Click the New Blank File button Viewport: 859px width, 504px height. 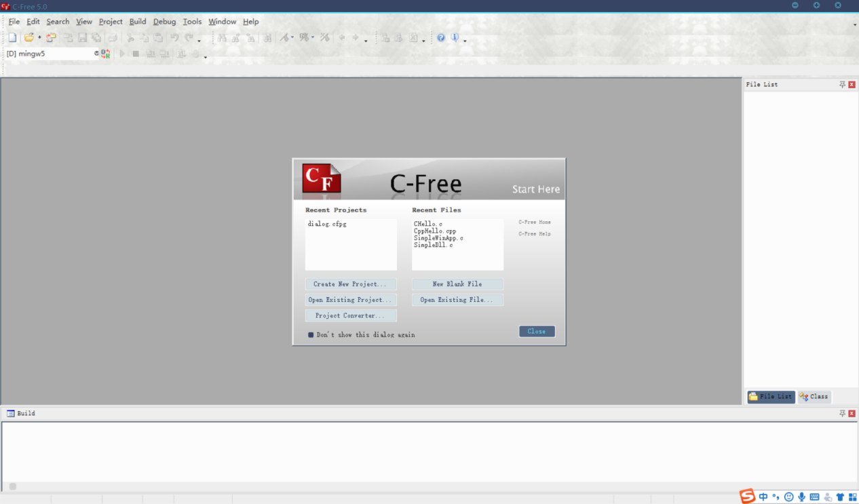pos(457,284)
